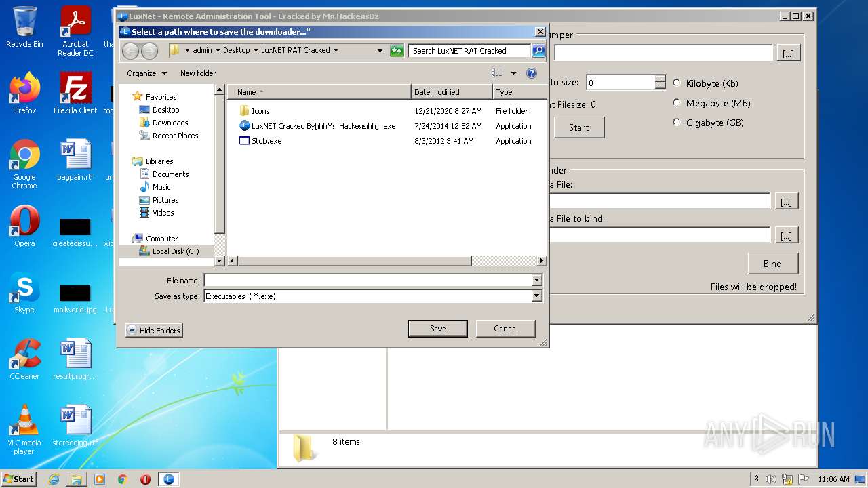Viewport: 868px width, 488px height.
Task: Click the Forward navigation arrow in save dialog
Action: click(149, 51)
